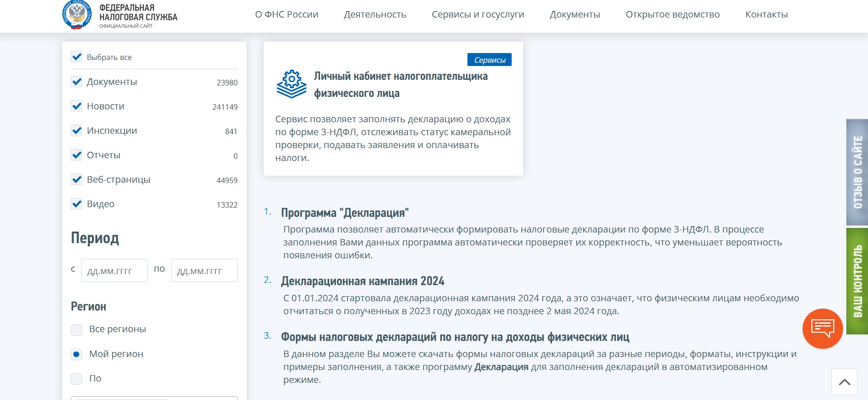
Task: Uncheck the 'Документы' checkbox
Action: pos(77,82)
